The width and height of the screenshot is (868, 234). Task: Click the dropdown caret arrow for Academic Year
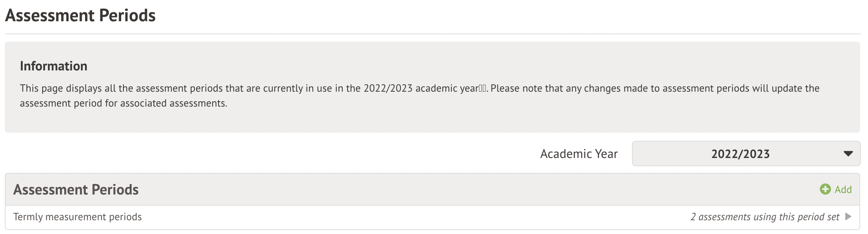pyautogui.click(x=848, y=154)
